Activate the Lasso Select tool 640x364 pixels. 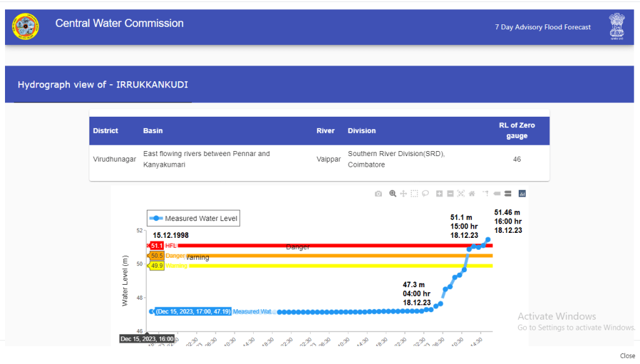pos(425,194)
